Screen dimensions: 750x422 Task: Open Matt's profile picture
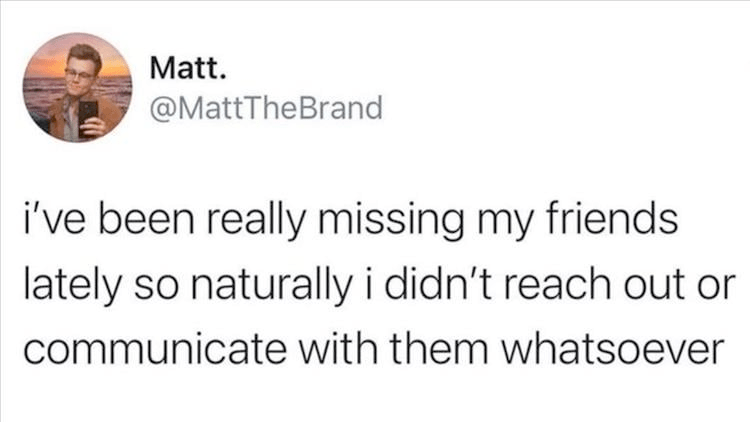(79, 88)
